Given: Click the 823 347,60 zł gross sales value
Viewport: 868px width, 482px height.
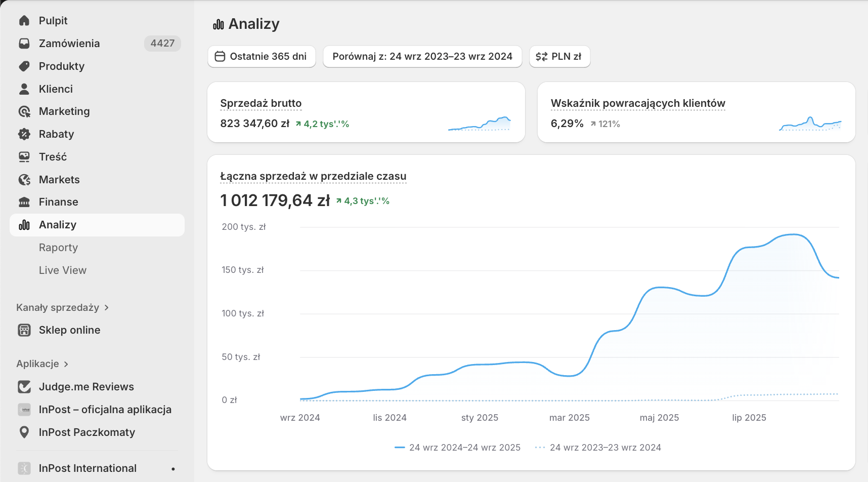Looking at the screenshot, I should [x=255, y=124].
